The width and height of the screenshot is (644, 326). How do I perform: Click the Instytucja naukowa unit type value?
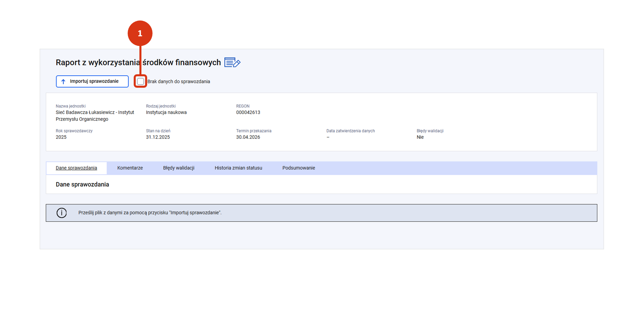point(166,113)
